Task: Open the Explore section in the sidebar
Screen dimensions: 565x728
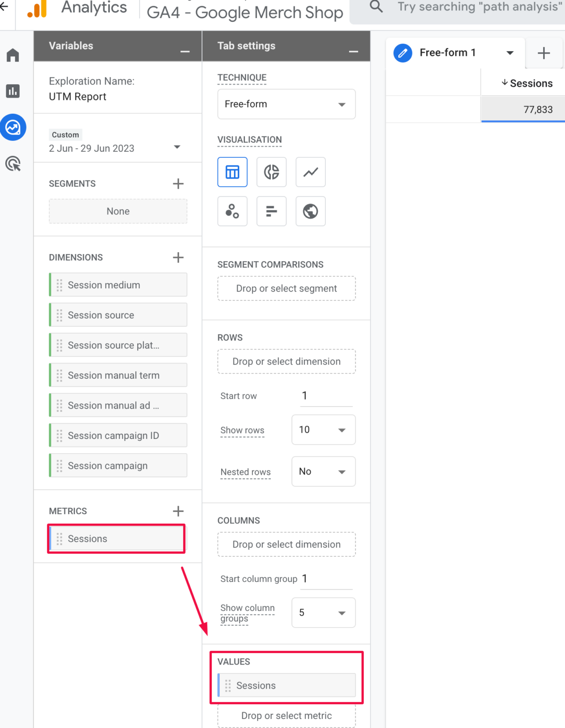Action: click(13, 127)
